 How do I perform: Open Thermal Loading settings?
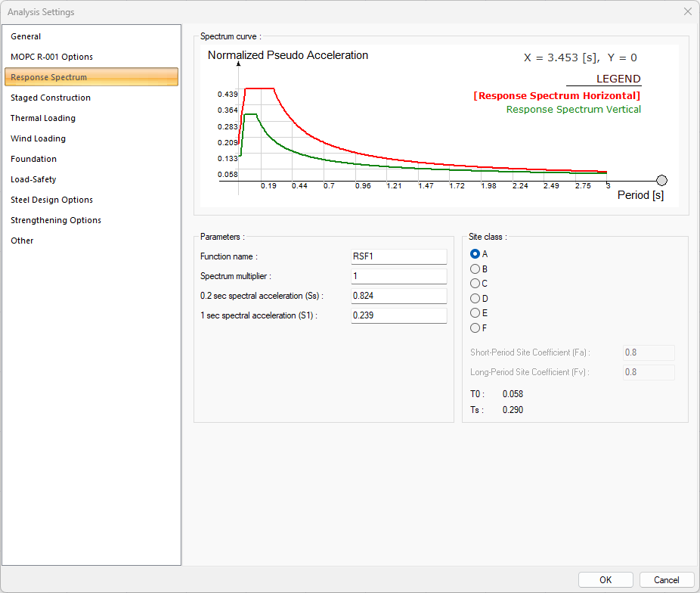tap(43, 118)
